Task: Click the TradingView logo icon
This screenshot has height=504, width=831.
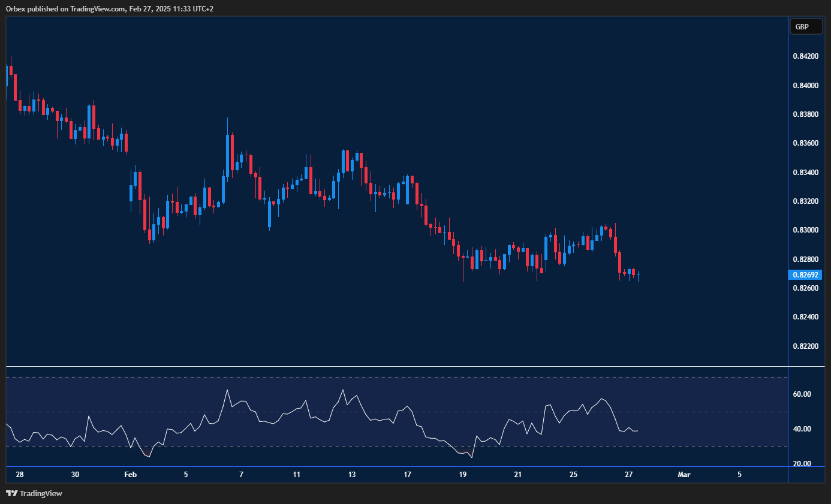Action: [x=11, y=493]
